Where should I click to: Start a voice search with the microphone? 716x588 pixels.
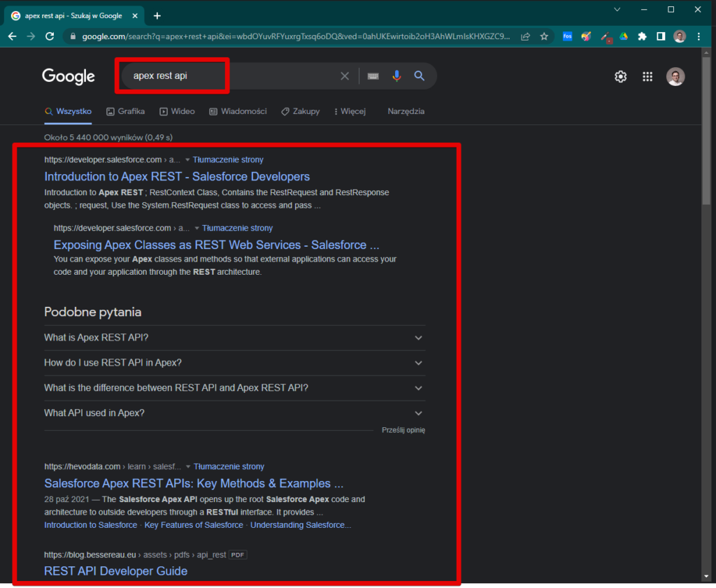pos(396,76)
